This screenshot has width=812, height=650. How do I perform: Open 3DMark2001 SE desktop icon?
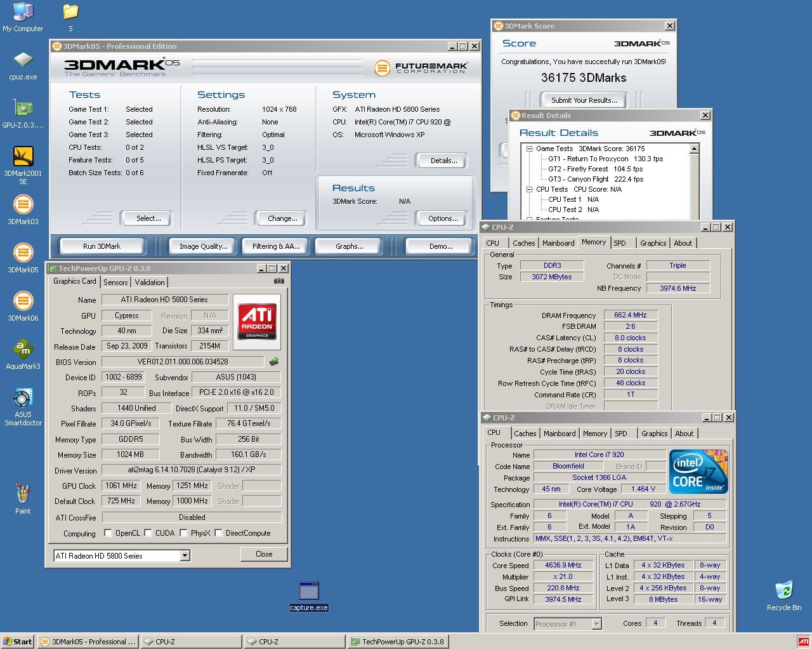(x=23, y=166)
